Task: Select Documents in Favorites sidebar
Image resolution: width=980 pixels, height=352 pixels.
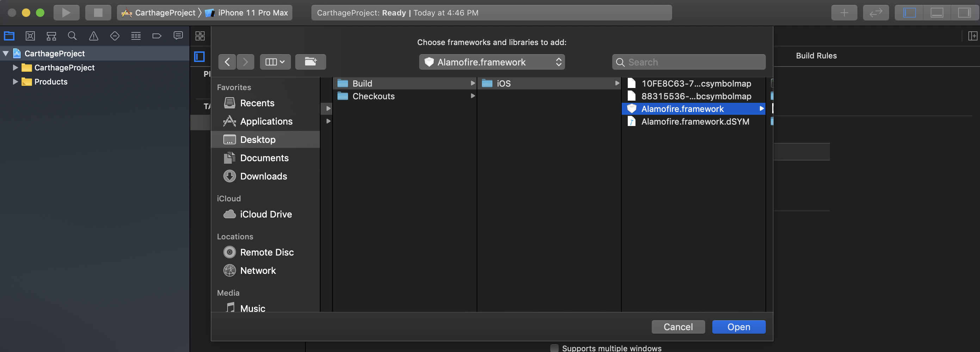Action: (x=266, y=158)
